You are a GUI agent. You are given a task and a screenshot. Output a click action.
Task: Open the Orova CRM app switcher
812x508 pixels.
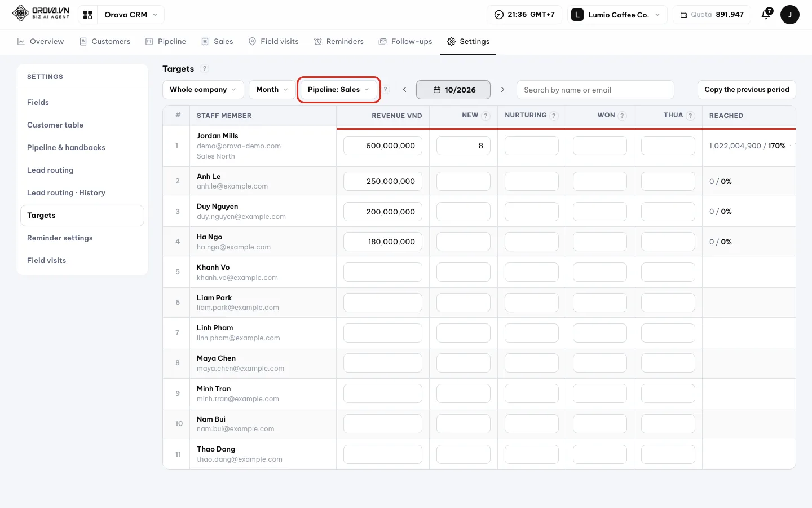click(x=131, y=15)
